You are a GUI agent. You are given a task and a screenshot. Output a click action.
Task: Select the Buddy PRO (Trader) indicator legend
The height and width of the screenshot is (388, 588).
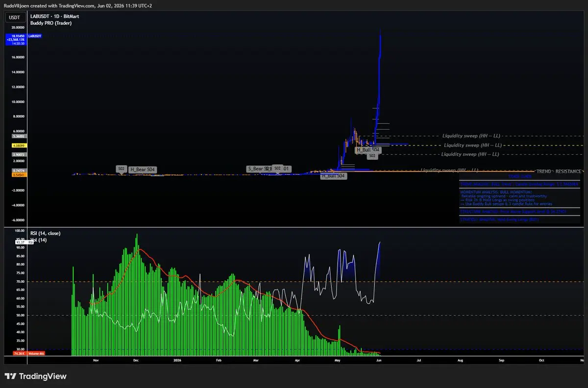(51, 23)
